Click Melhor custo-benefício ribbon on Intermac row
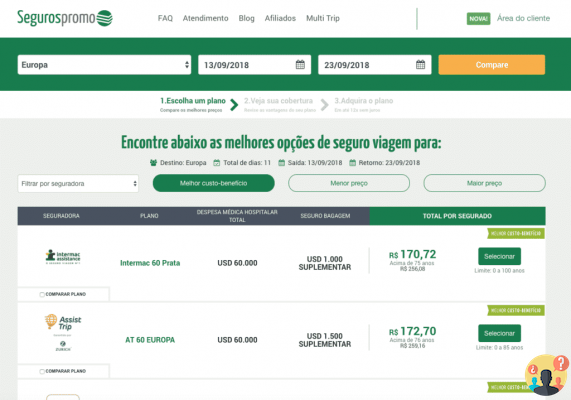This screenshot has height=400, width=571. click(x=516, y=234)
